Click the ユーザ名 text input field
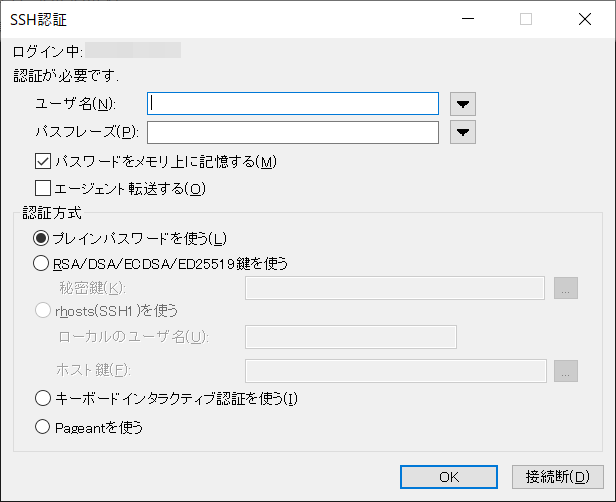The width and height of the screenshot is (616, 502). point(293,103)
